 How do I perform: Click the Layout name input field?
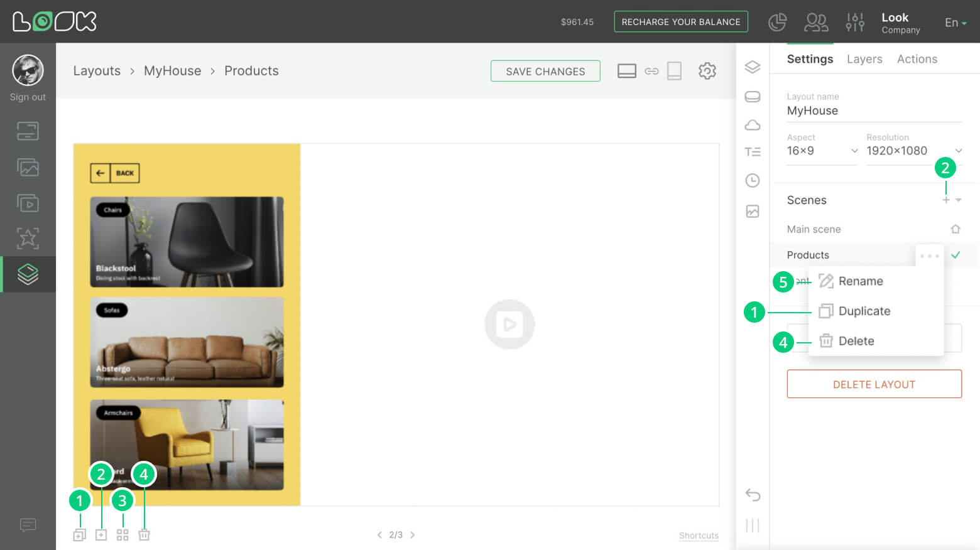point(873,111)
